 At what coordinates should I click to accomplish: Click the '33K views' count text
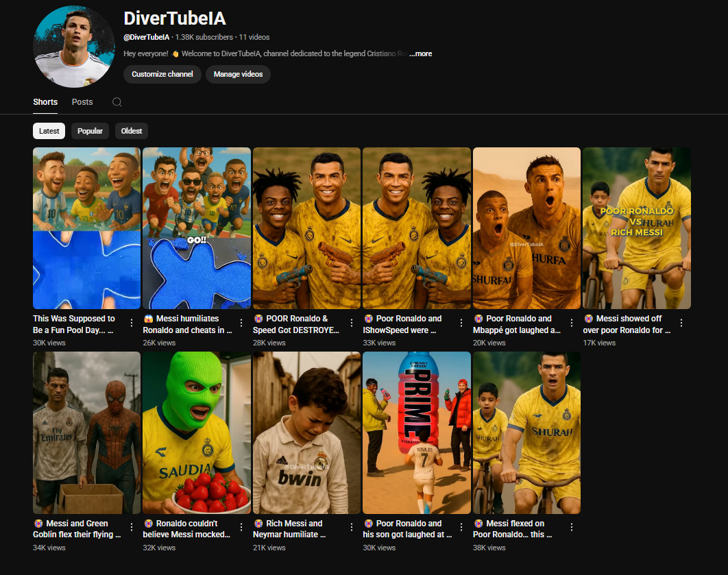pyautogui.click(x=379, y=343)
